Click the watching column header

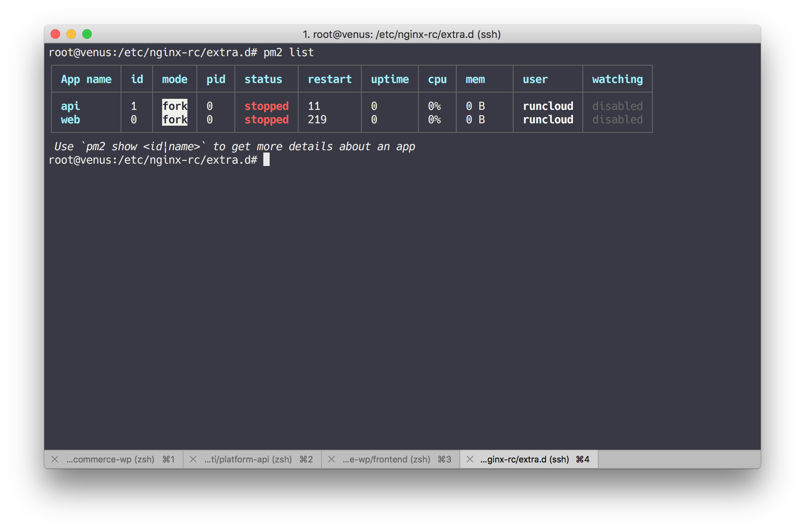[617, 79]
